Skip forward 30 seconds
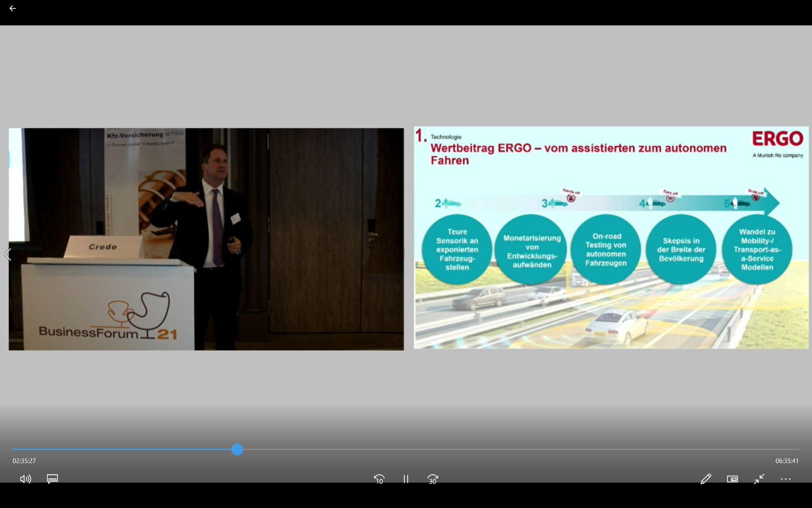The width and height of the screenshot is (812, 508). coord(433,479)
